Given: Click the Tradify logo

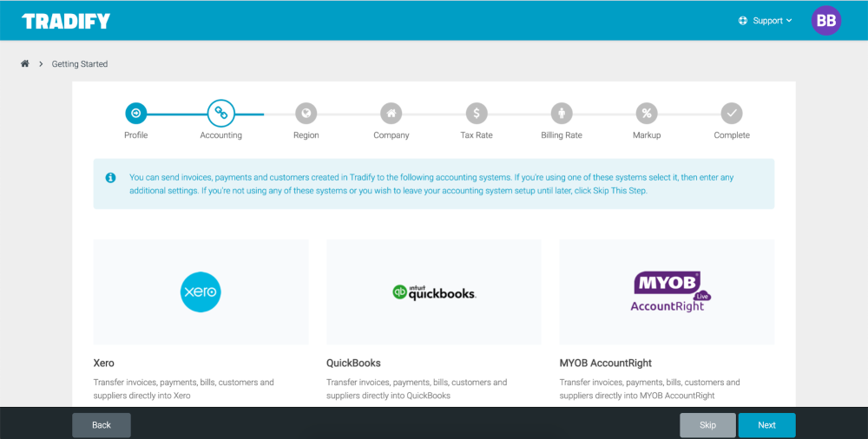Looking at the screenshot, I should 66,21.
